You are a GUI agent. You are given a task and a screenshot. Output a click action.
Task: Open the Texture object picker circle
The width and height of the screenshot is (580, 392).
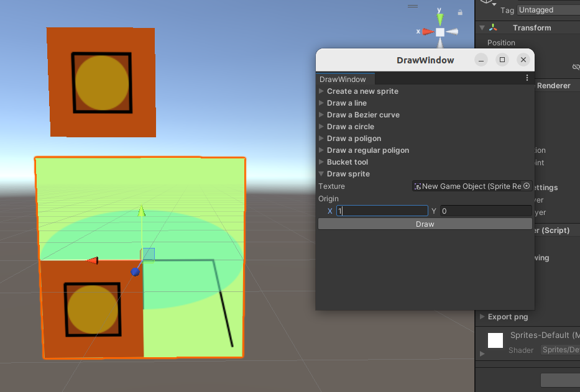coord(527,186)
